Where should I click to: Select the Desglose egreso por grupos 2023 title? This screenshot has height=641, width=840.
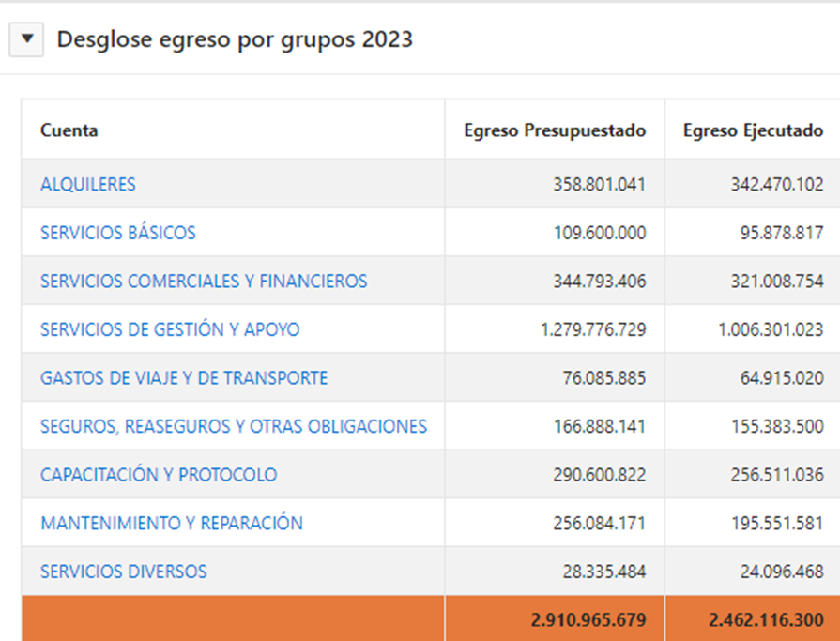(235, 39)
